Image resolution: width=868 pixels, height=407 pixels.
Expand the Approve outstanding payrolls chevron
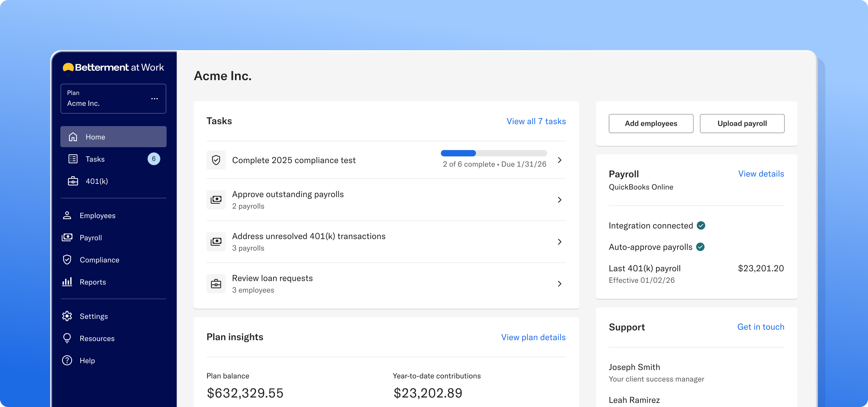click(560, 200)
